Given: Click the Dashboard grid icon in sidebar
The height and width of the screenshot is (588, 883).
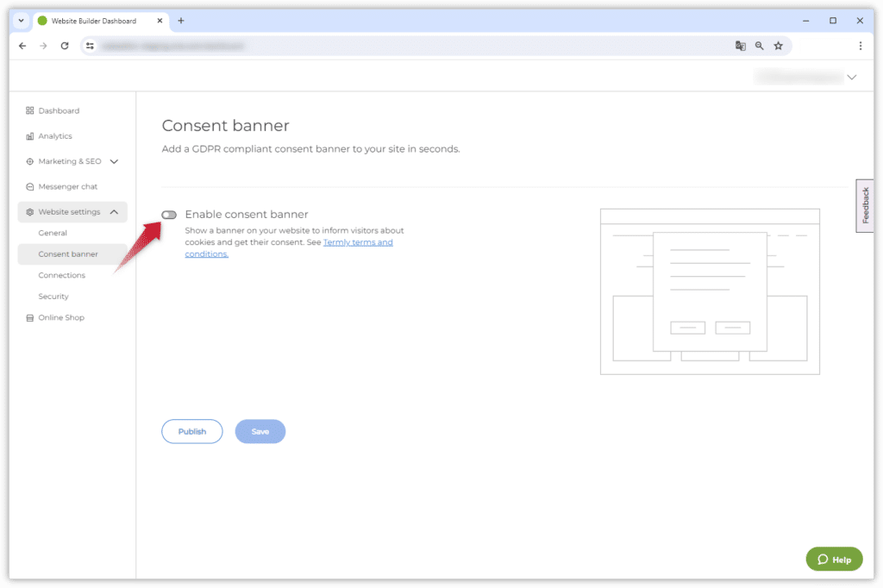Looking at the screenshot, I should click(30, 110).
